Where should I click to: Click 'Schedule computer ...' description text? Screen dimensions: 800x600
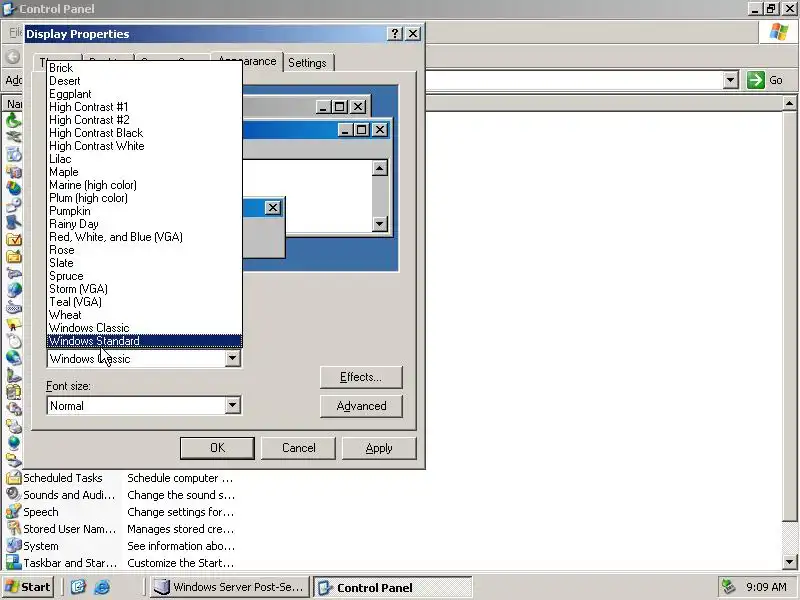click(180, 478)
